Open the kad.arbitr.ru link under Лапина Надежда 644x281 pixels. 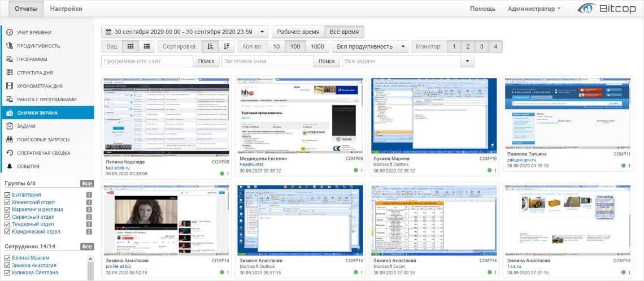[x=121, y=168]
